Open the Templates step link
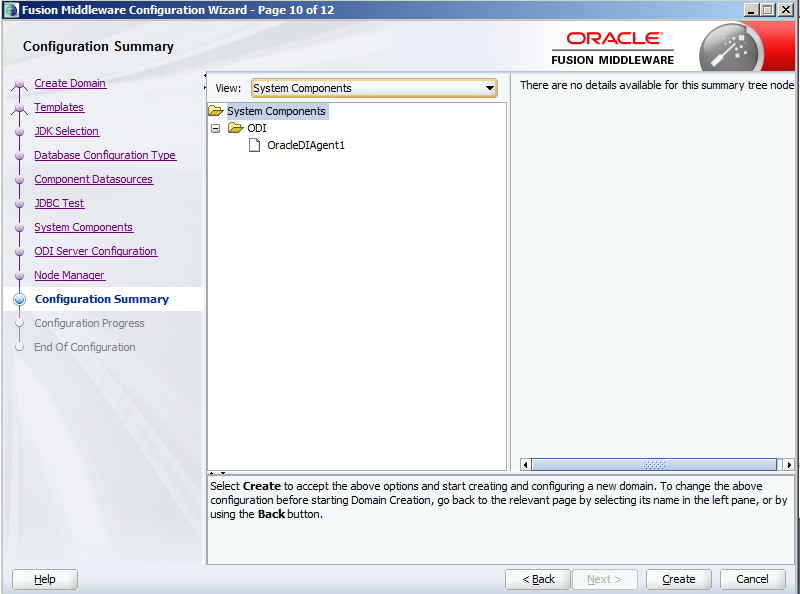Image resolution: width=800 pixels, height=594 pixels. pyautogui.click(x=59, y=107)
